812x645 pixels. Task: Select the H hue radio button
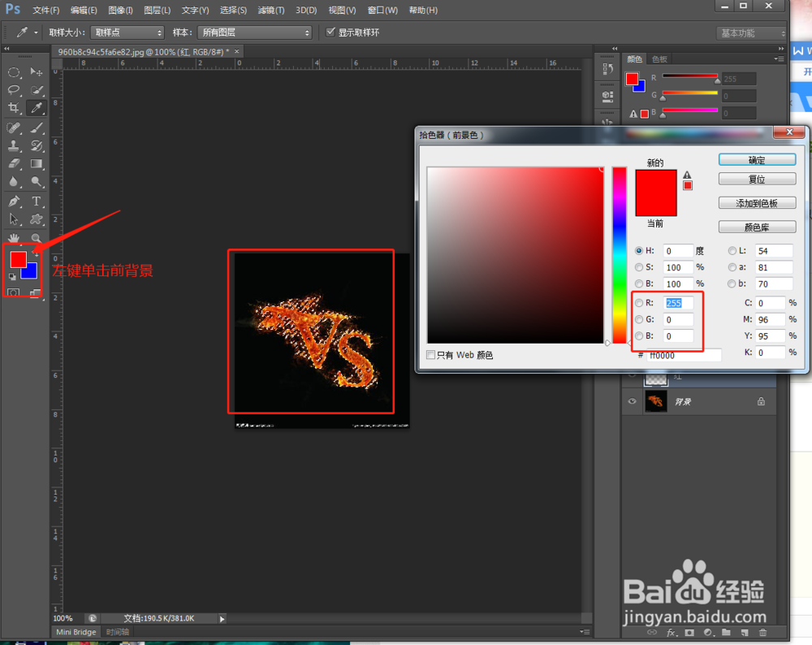point(639,251)
